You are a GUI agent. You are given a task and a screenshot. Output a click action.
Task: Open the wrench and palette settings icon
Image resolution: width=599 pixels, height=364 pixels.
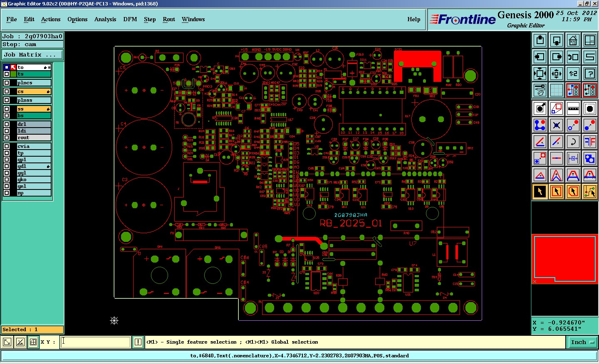[x=540, y=90]
